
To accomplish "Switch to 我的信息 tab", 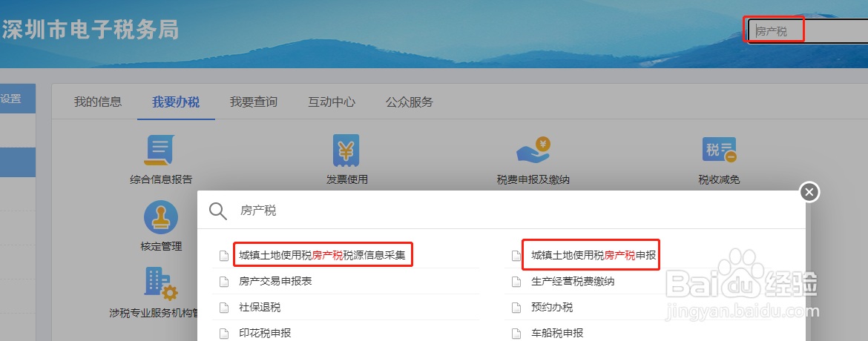I will click(x=98, y=102).
